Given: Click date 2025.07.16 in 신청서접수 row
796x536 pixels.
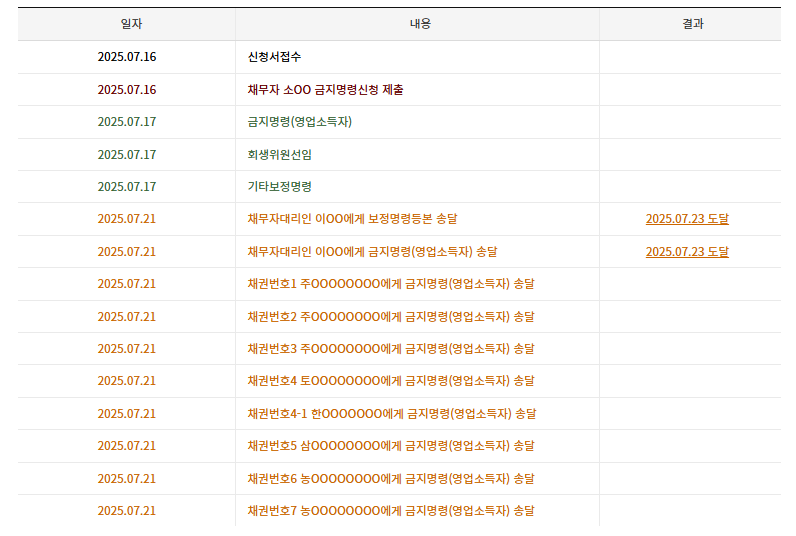Looking at the screenshot, I should coord(127,57).
